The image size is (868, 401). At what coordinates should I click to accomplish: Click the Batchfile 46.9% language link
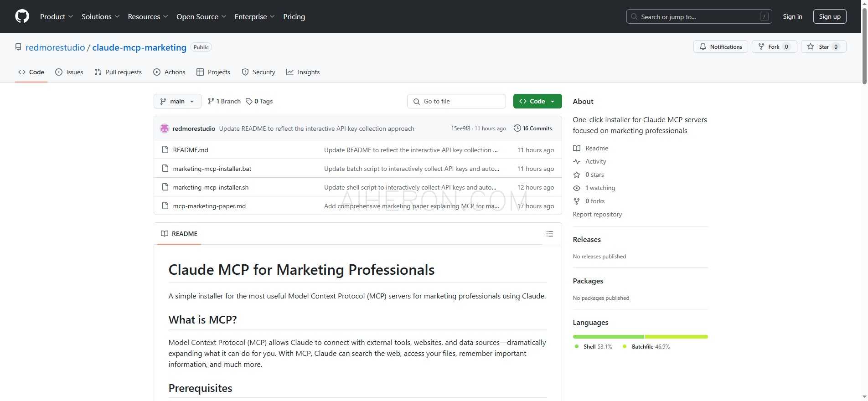pyautogui.click(x=646, y=347)
